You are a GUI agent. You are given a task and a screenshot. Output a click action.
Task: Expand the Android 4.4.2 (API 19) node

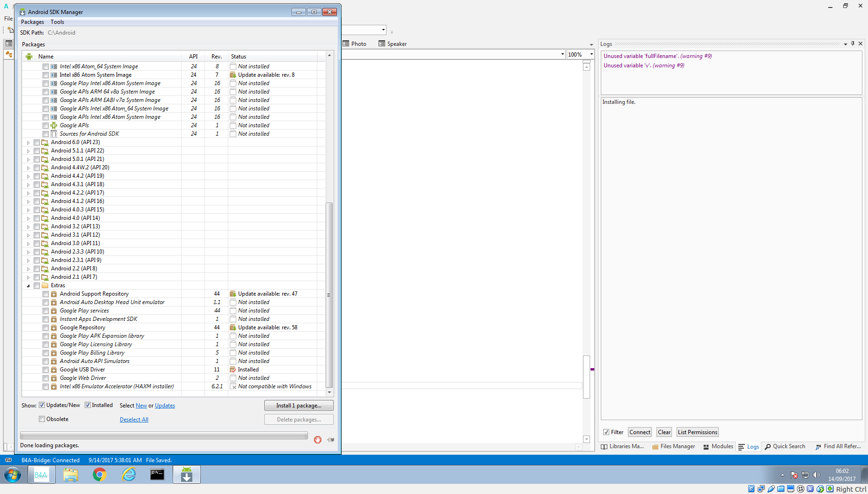(x=28, y=176)
